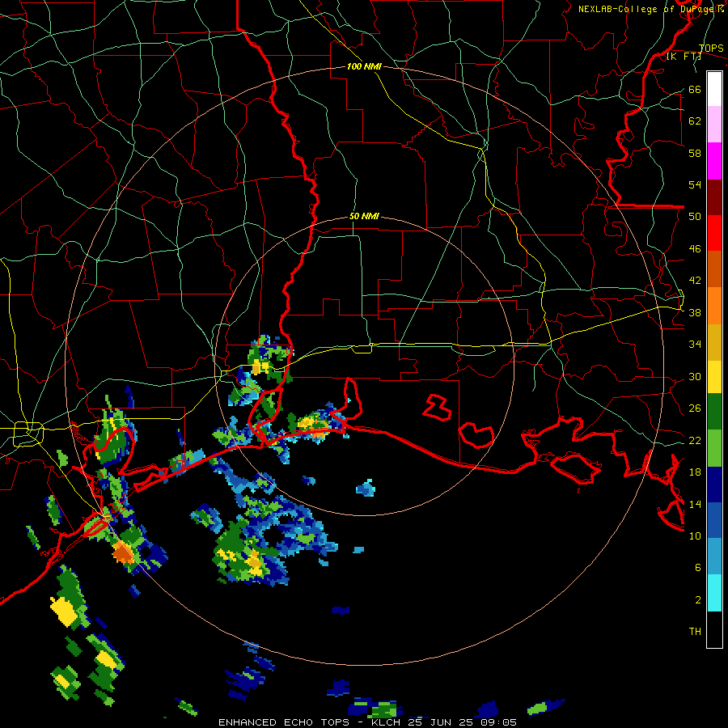Click the 25 JUN 25 date text
Viewport: 728px width, 728px height.
442,722
